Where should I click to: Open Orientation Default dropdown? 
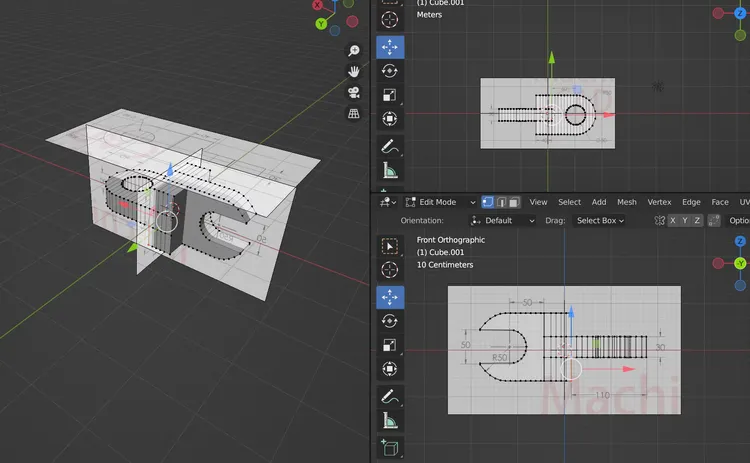pyautogui.click(x=503, y=220)
